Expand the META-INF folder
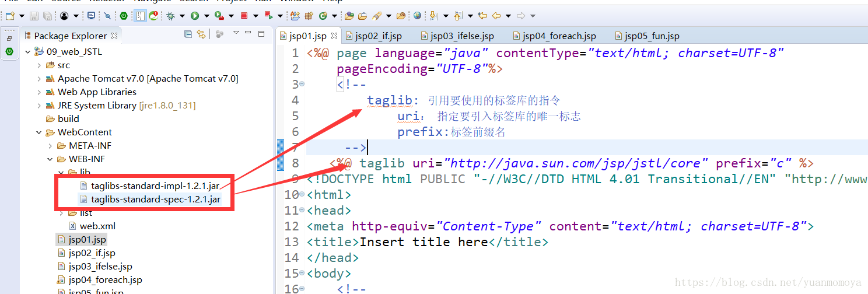Image resolution: width=868 pixels, height=294 pixels. click(50, 146)
